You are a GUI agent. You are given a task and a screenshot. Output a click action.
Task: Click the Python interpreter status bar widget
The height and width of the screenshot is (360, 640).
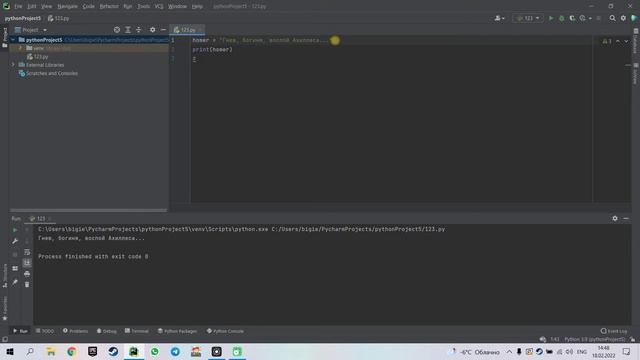[x=595, y=339]
